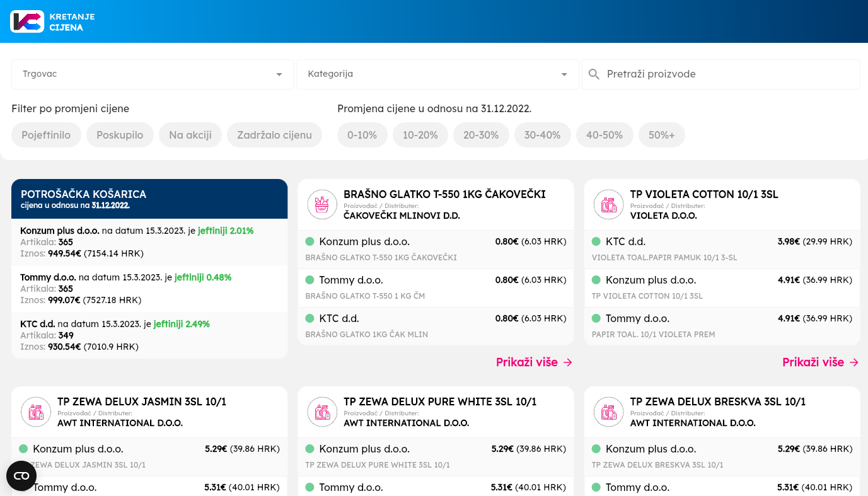Toggle the Na akciji filter chip

pos(190,135)
